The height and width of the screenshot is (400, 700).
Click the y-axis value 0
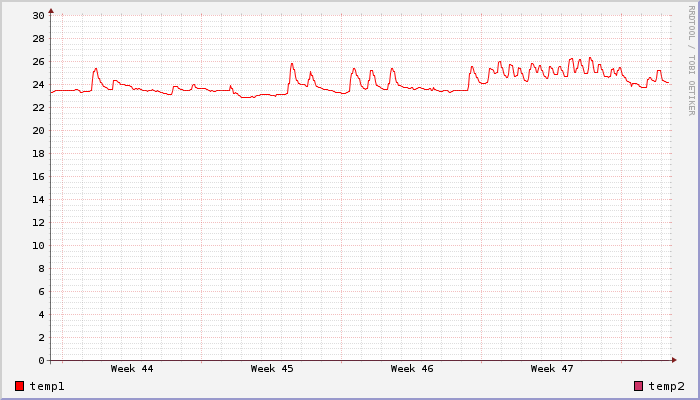(41, 361)
